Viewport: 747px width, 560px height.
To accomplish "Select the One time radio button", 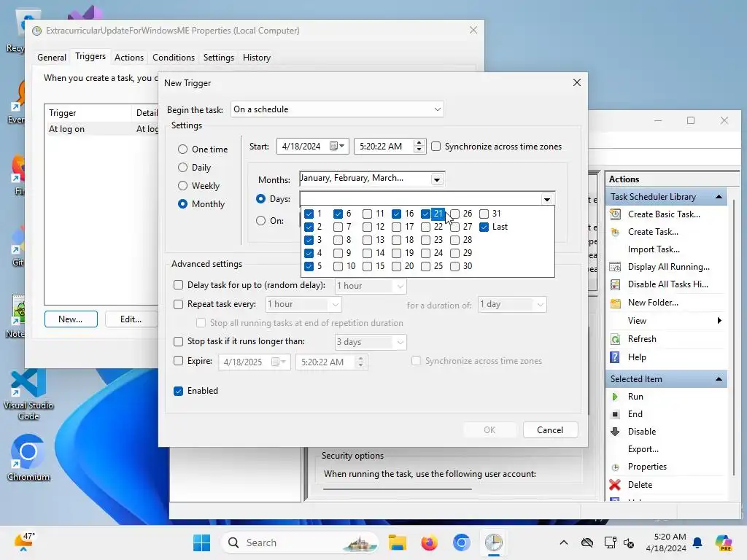I will click(182, 149).
